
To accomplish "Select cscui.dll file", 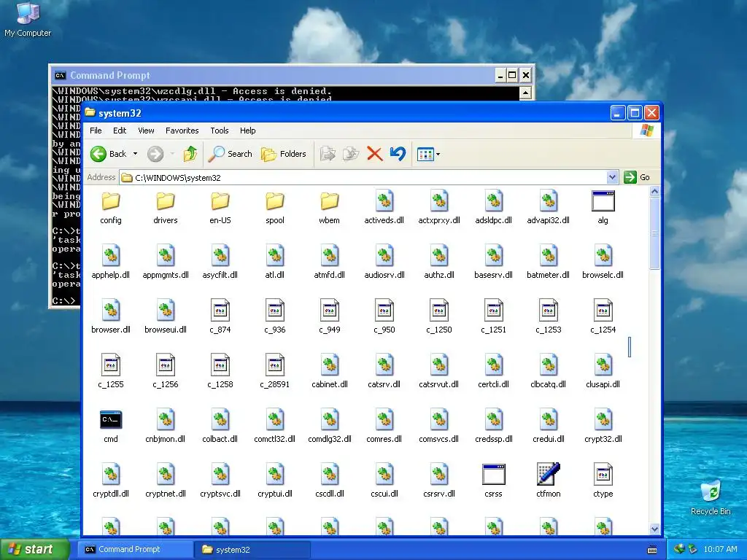I will [384, 481].
